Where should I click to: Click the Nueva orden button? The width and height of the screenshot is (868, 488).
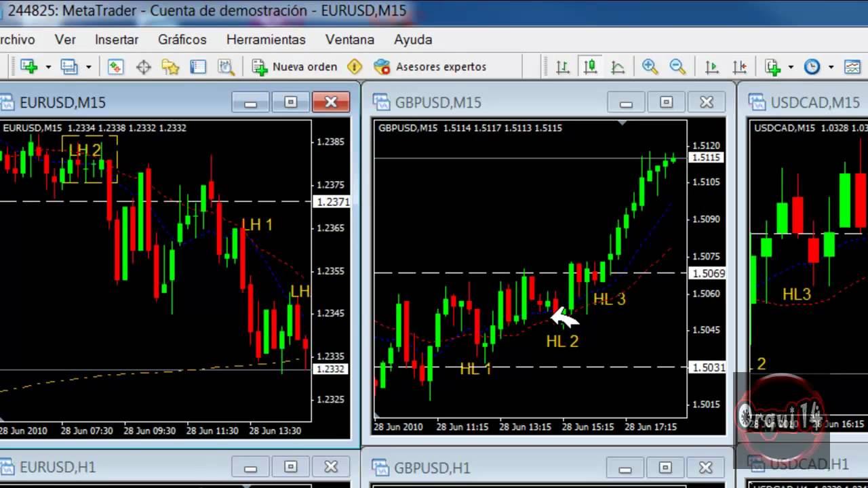[x=294, y=66]
